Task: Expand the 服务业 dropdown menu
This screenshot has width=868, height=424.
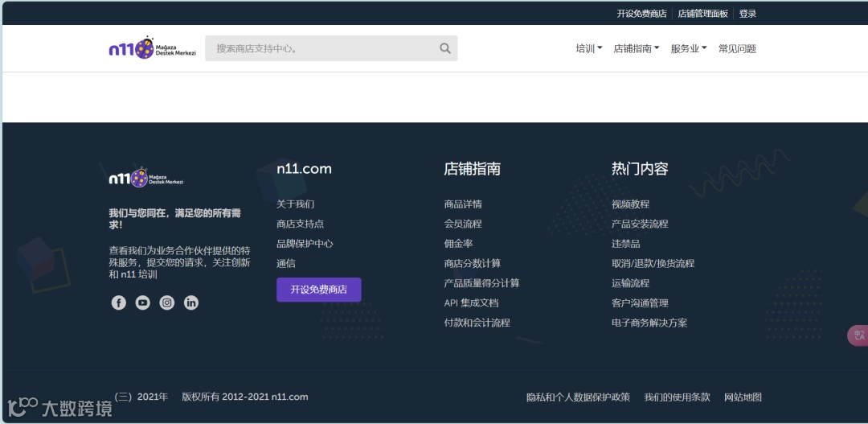Action: 690,49
